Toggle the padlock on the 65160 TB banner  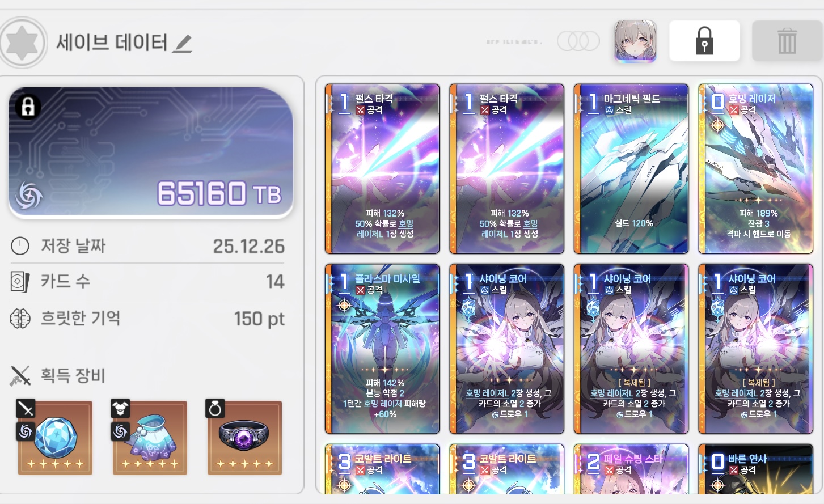(28, 107)
